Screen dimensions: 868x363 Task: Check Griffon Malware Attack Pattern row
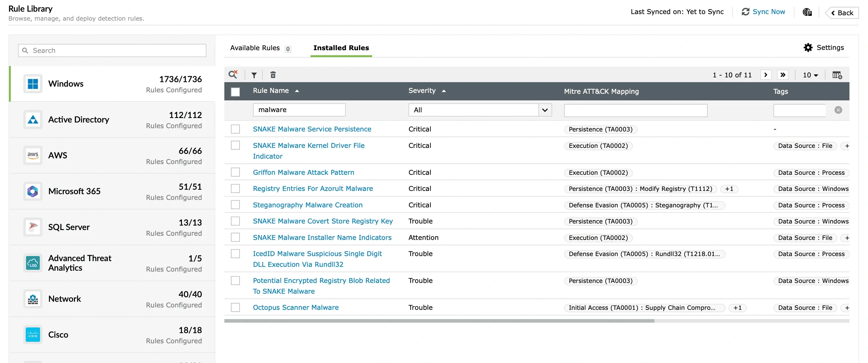pyautogui.click(x=235, y=172)
